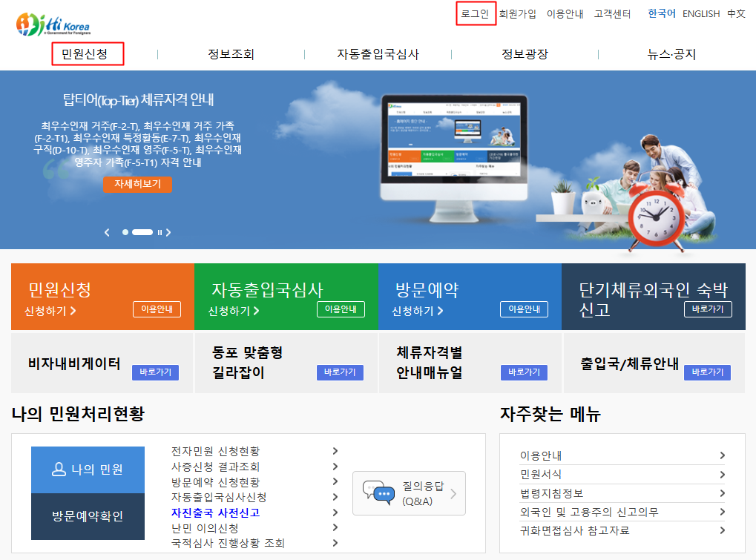The image size is (756, 560).
Task: Expand the 뉴스·공지 navigation menu
Action: tap(671, 54)
